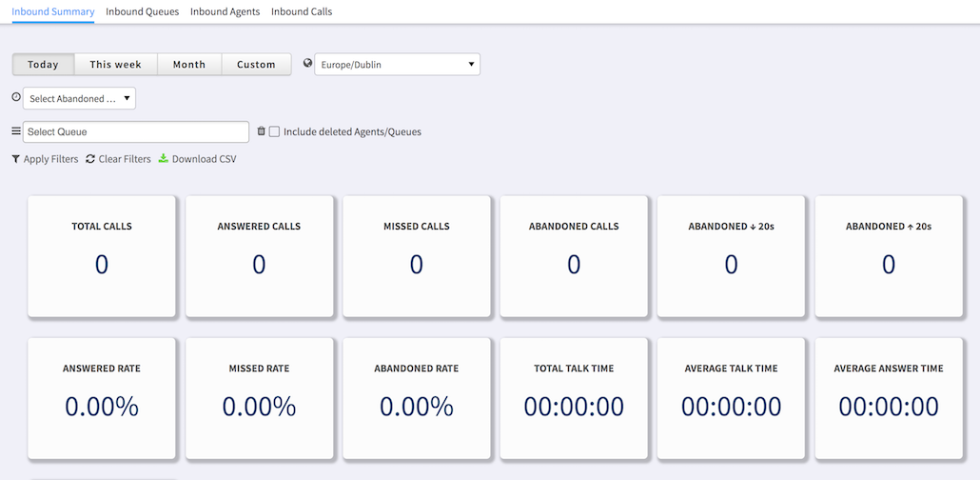The height and width of the screenshot is (480, 980).
Task: Choose the Month range button
Action: [x=189, y=65]
